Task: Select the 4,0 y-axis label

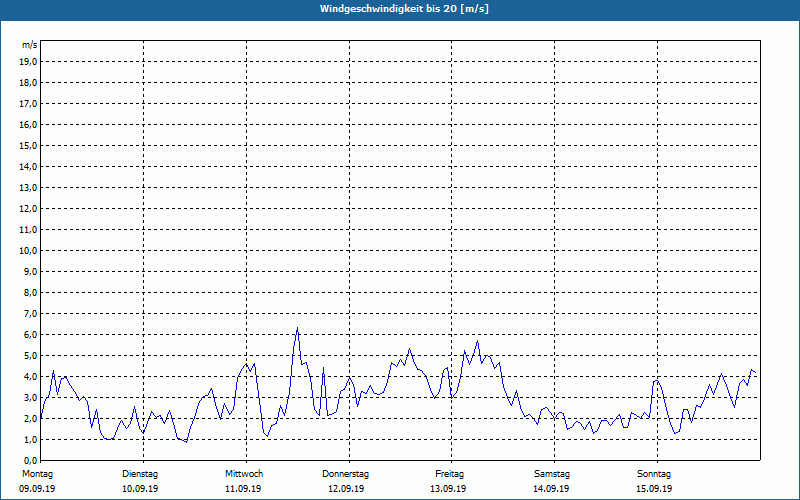Action: (x=29, y=377)
